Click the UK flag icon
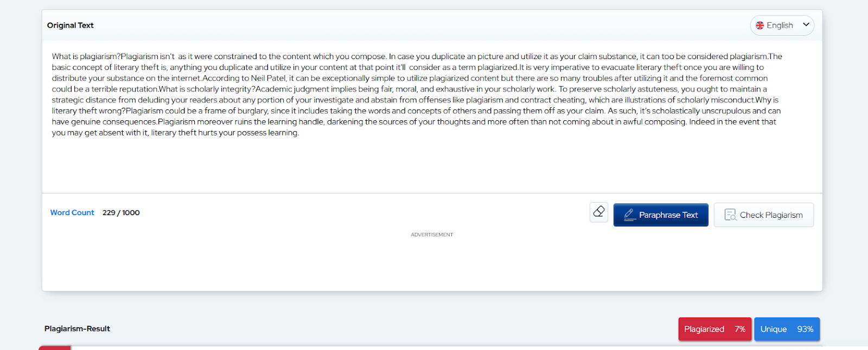Viewport: 868px width, 350px height. click(760, 25)
